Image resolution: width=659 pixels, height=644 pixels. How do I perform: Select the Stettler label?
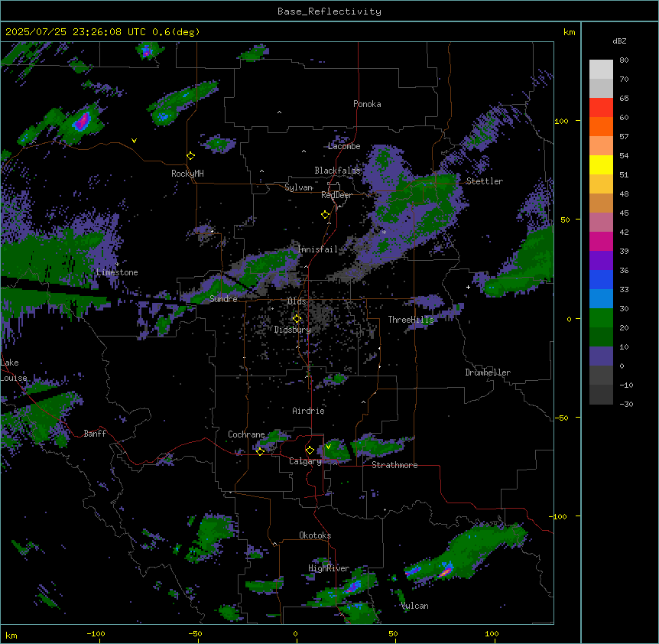[484, 181]
